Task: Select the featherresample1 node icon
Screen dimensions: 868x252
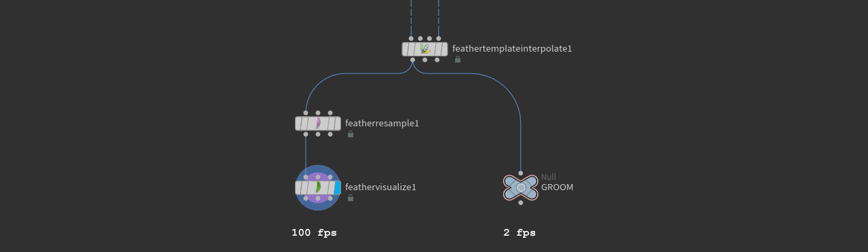Action: click(x=318, y=123)
